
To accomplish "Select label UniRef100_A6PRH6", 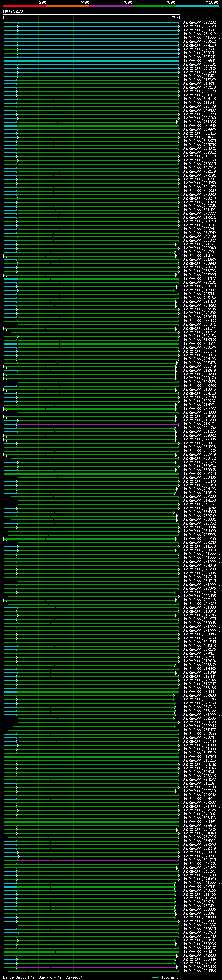I will click(x=199, y=726).
